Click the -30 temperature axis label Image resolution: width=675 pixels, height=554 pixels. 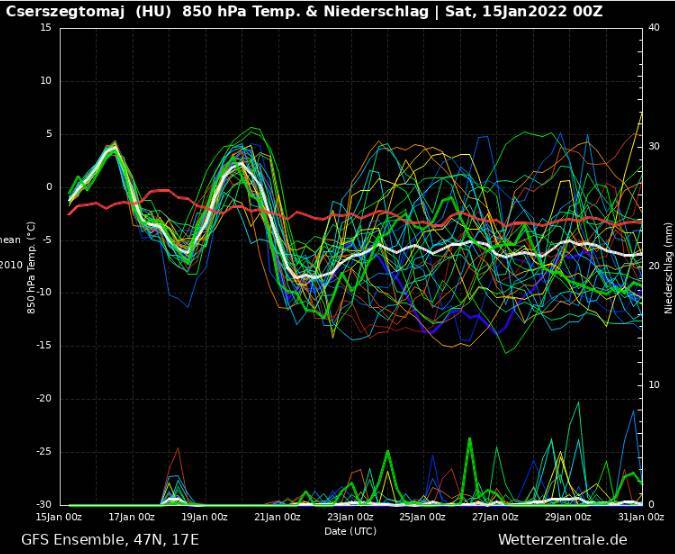42,504
